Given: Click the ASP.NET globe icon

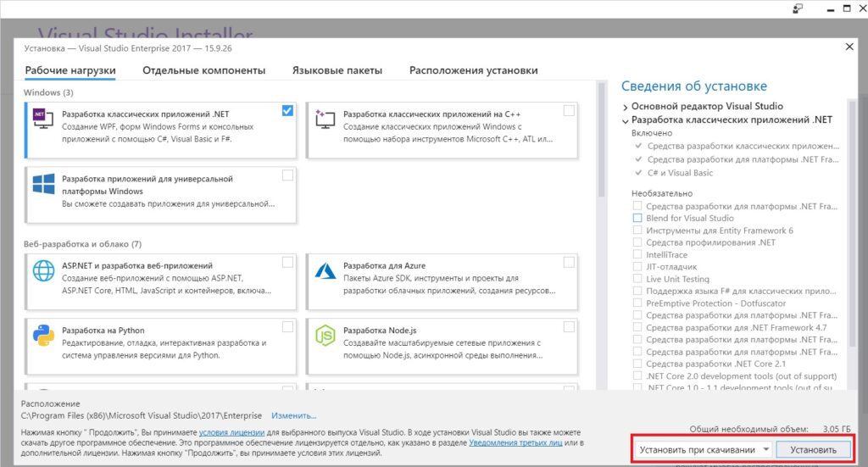Looking at the screenshot, I should 43,270.
